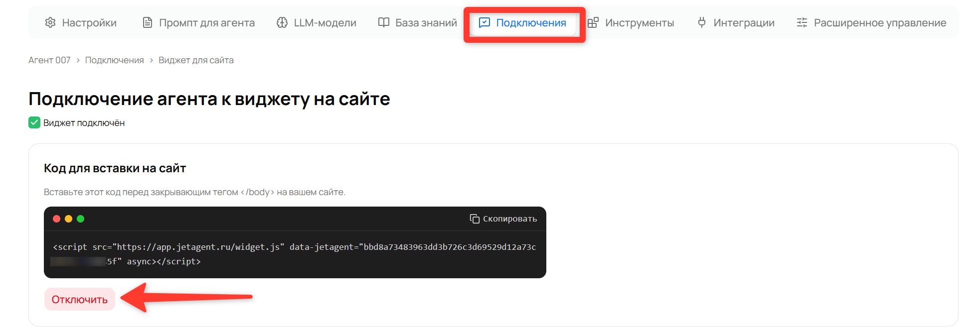Click Виджет для сайта breadcrumb
Screen dimensions: 980x336
196,60
